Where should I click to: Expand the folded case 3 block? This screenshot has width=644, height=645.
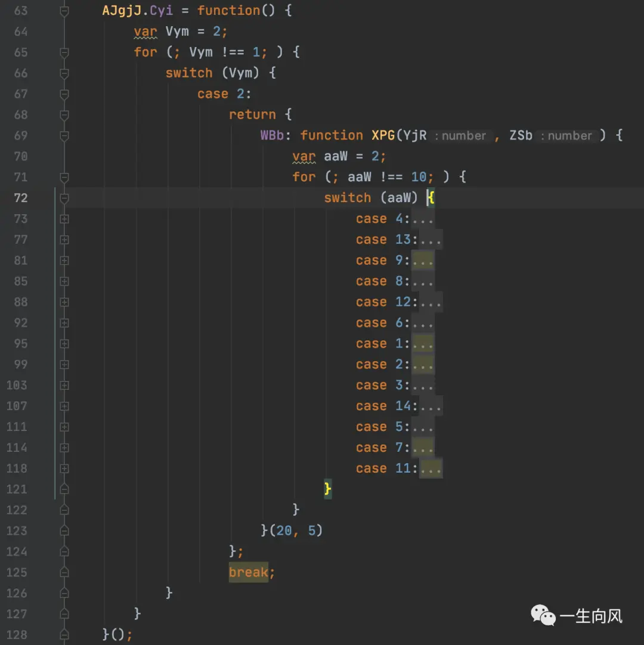[x=64, y=386]
